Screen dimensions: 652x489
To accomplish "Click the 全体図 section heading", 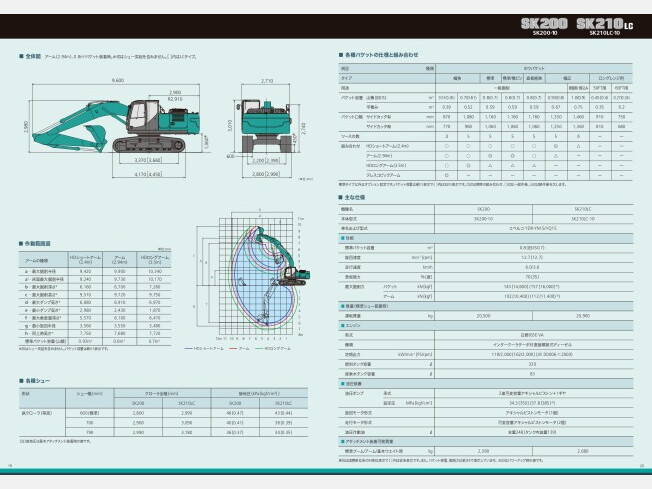I will coord(31,57).
